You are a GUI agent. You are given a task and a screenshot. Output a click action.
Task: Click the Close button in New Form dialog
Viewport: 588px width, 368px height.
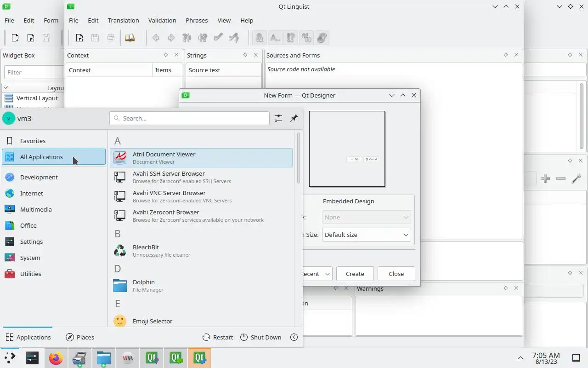tap(396, 274)
